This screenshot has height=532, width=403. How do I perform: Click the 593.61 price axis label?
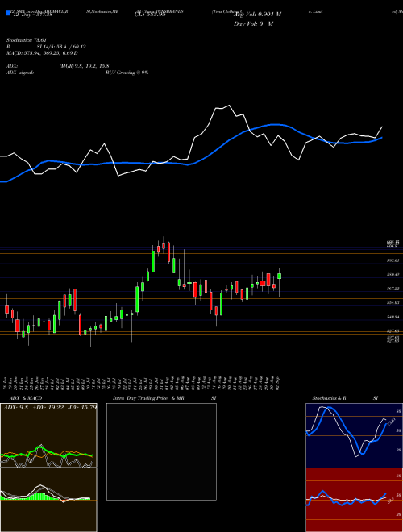tap(393, 260)
